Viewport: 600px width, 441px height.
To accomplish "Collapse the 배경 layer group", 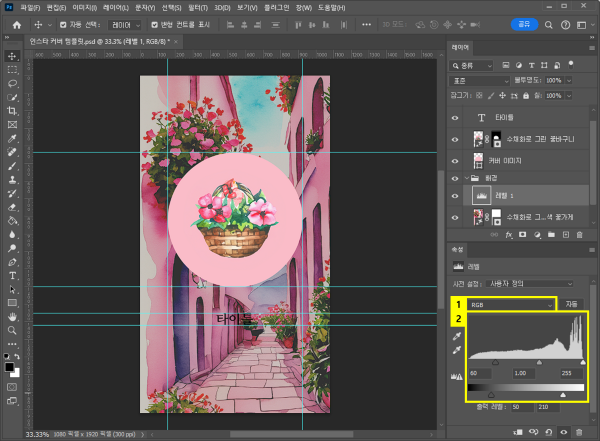I will tap(467, 178).
